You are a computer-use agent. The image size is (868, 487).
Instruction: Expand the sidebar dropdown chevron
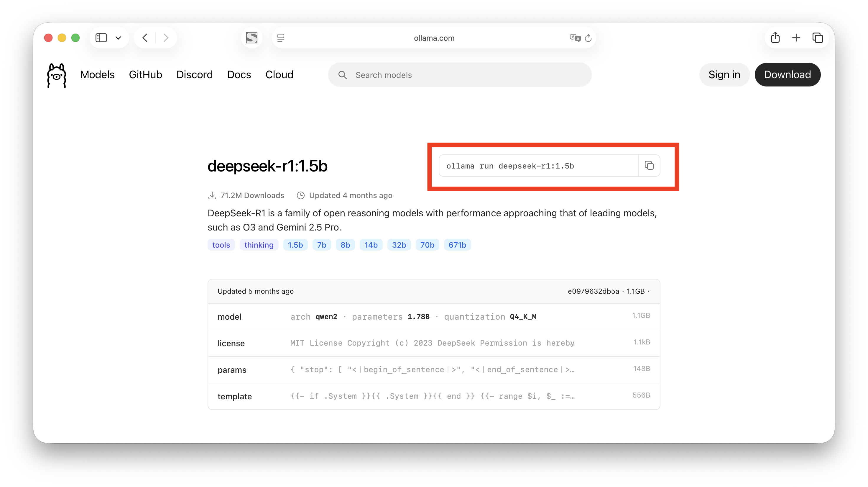pos(118,38)
